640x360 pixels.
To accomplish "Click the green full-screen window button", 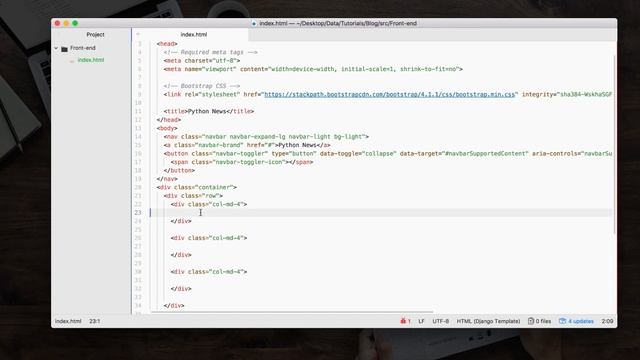I will click(75, 23).
